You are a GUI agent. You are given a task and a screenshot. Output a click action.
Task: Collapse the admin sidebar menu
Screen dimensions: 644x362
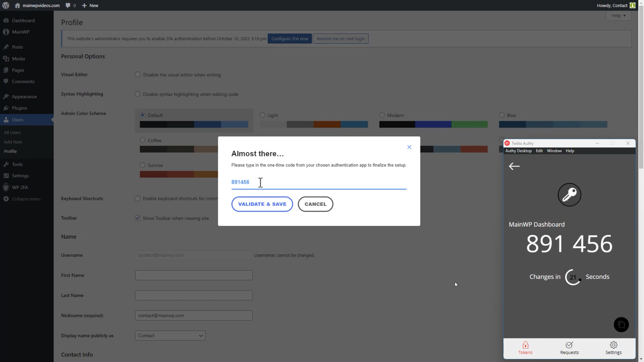point(26,199)
